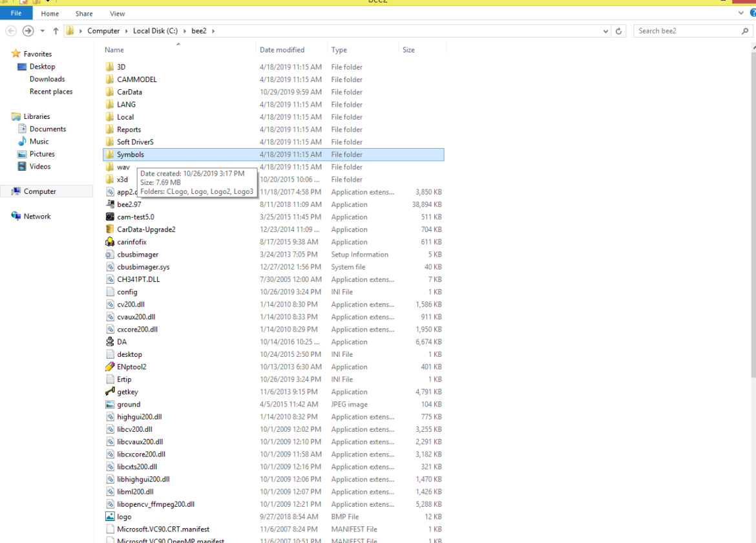Sort files by the Date modified column
The height and width of the screenshot is (543, 756).
(282, 50)
